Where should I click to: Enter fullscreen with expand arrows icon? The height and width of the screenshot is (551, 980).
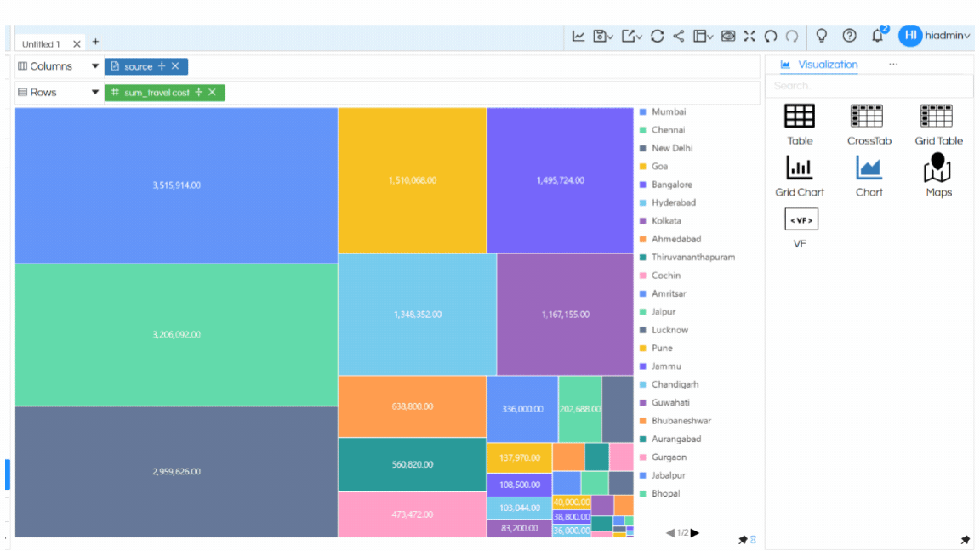749,37
